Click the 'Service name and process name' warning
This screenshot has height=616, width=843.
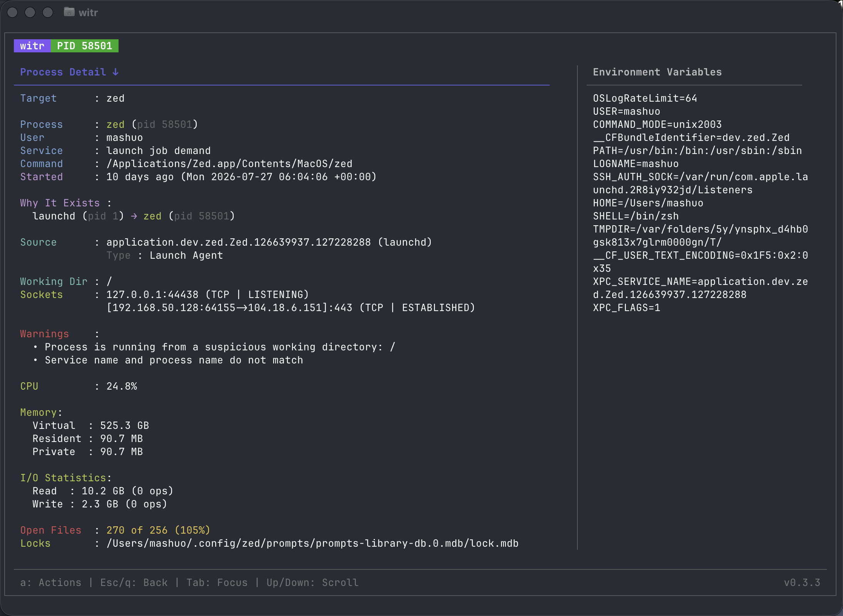[x=174, y=360]
